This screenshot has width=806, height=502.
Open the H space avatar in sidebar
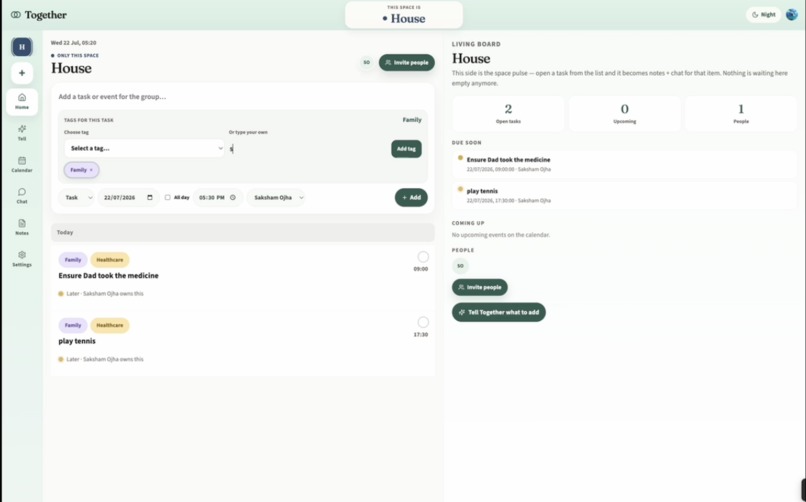pos(22,47)
